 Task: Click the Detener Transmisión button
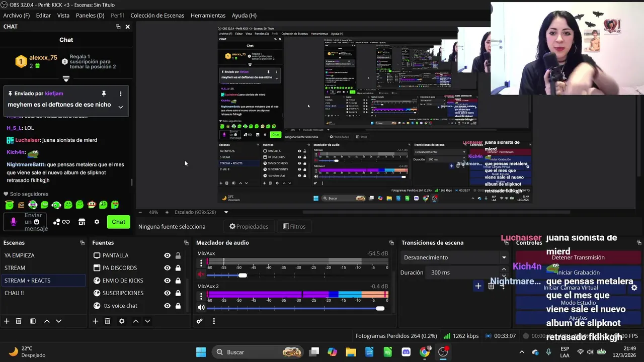tap(578, 257)
